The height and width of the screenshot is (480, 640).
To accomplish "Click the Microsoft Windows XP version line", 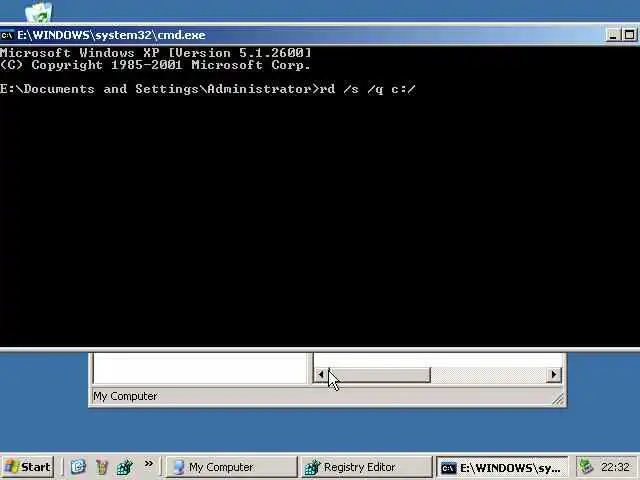I will [x=156, y=53].
